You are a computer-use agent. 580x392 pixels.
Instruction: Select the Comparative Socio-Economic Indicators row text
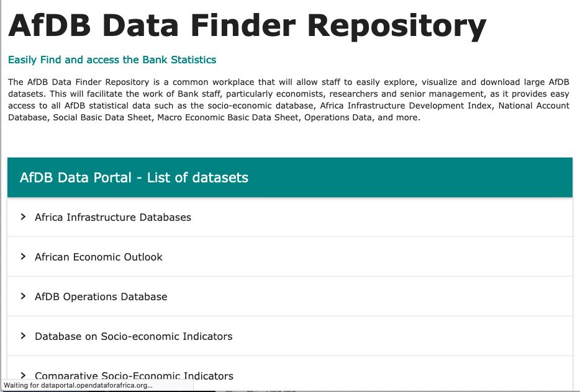click(x=134, y=376)
